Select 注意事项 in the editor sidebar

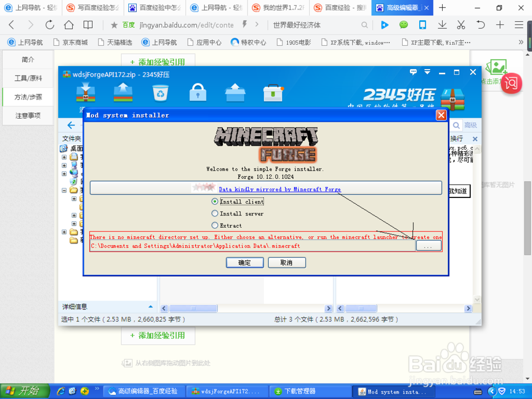(x=28, y=115)
